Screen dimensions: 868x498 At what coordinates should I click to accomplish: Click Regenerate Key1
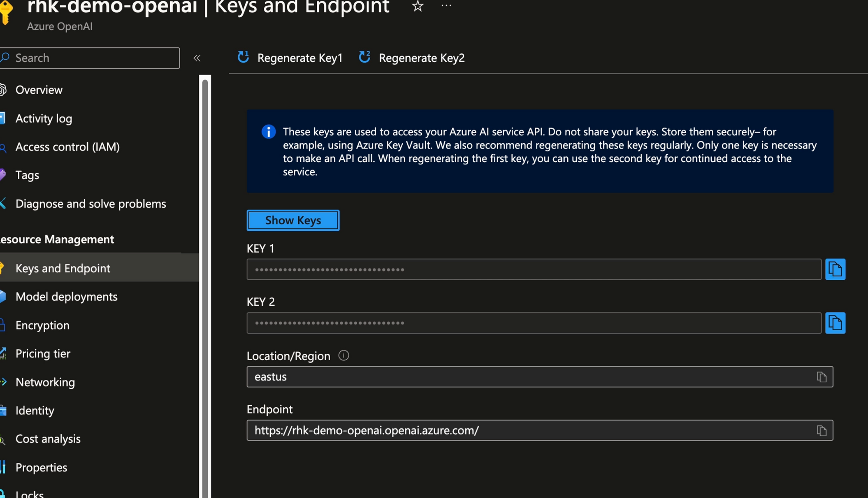(x=290, y=58)
